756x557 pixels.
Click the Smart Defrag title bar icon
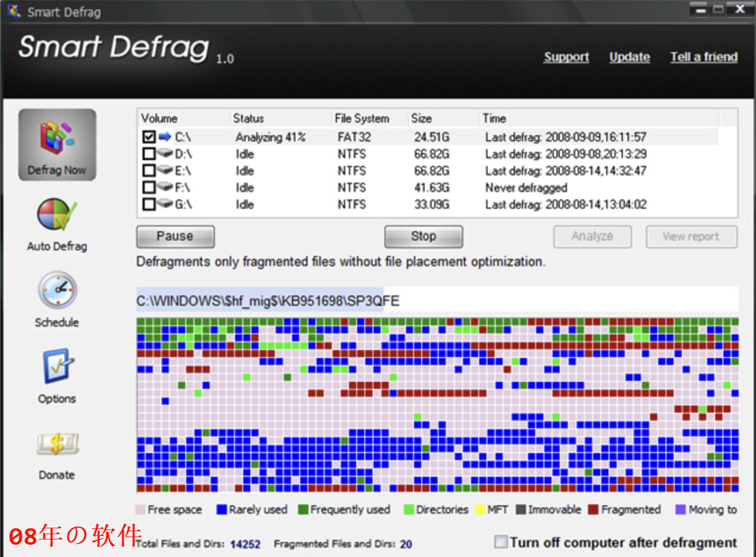(14, 11)
